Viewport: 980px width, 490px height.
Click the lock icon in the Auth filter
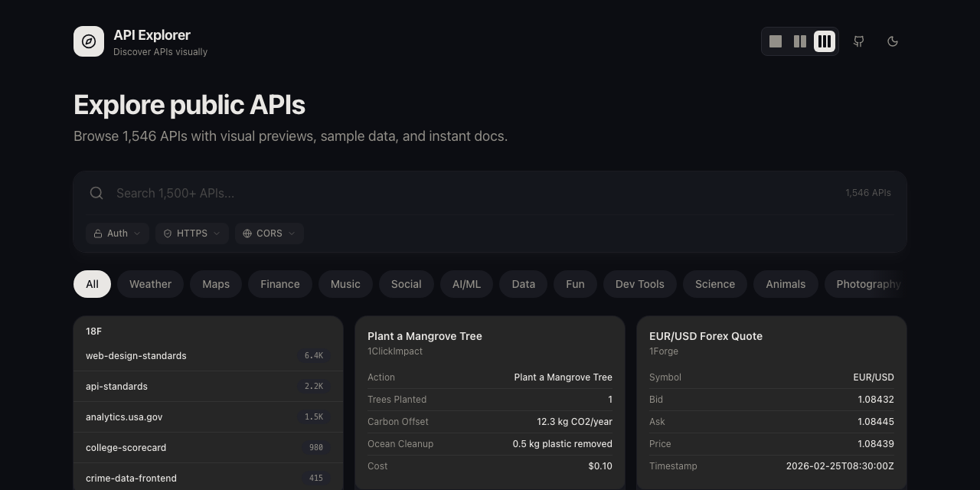coord(99,234)
